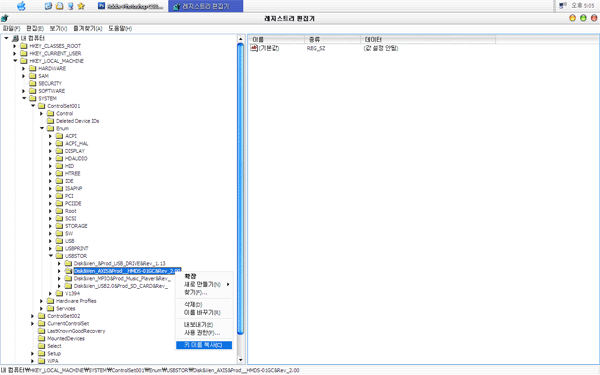Click the star icon in quick launch
The width and height of the screenshot is (600, 375).
(81, 6)
